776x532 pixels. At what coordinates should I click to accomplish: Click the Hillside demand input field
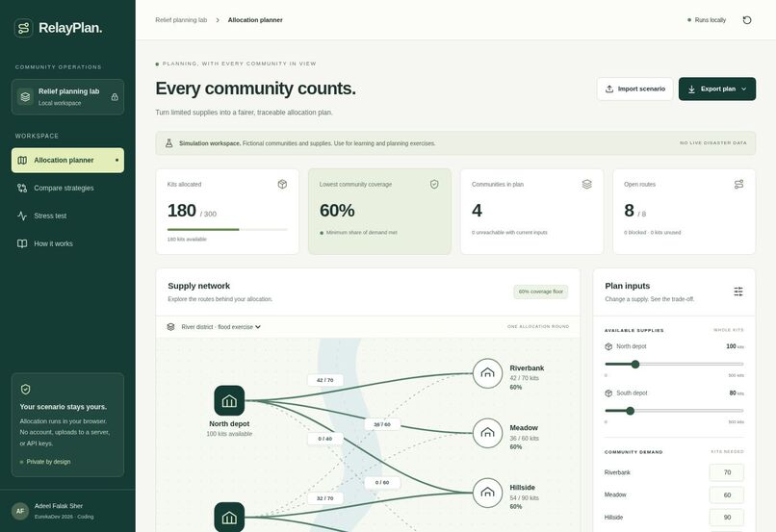click(x=727, y=518)
